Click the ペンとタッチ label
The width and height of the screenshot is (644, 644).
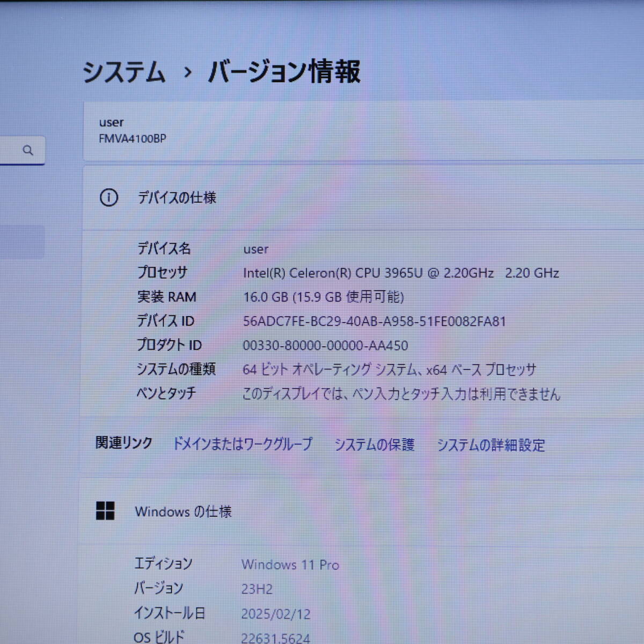pyautogui.click(x=166, y=393)
